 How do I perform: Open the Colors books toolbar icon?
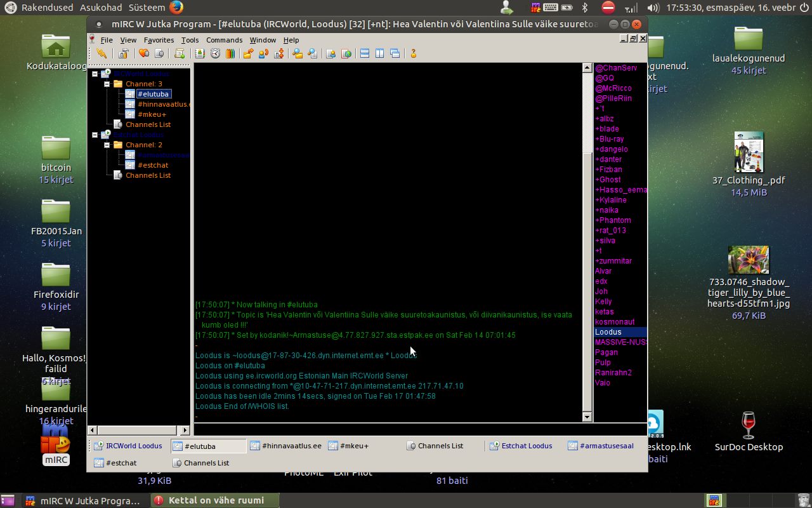point(230,53)
